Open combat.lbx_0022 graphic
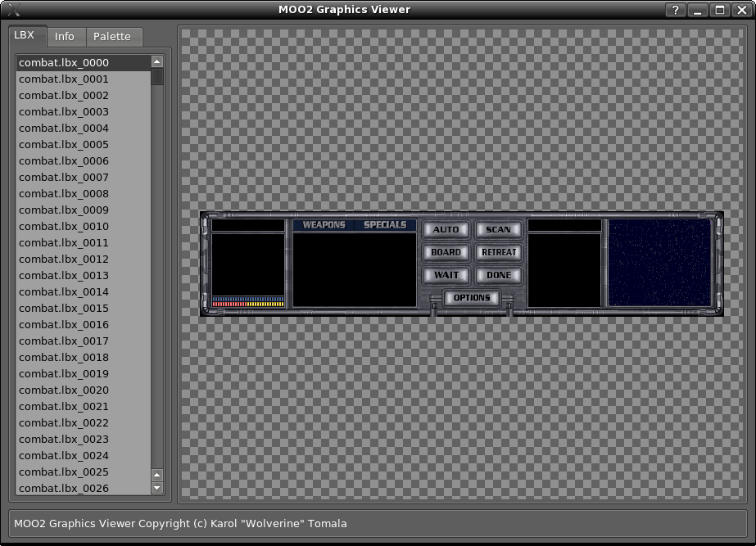756x546 pixels. 84,423
